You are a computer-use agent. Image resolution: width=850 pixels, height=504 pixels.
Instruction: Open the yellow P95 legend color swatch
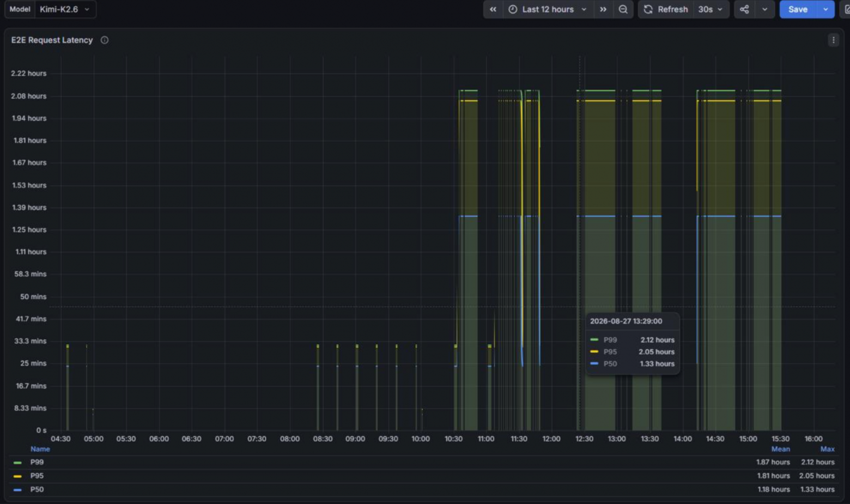(x=17, y=476)
